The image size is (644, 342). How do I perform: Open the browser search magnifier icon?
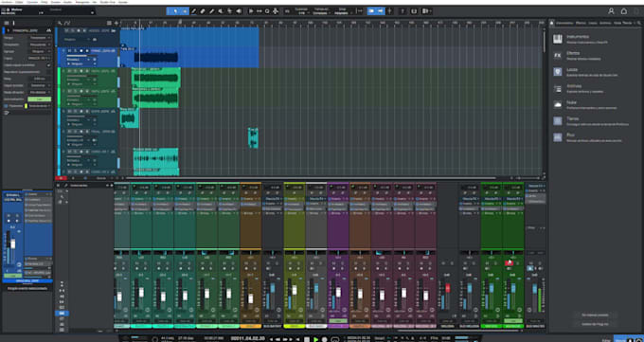(639, 23)
